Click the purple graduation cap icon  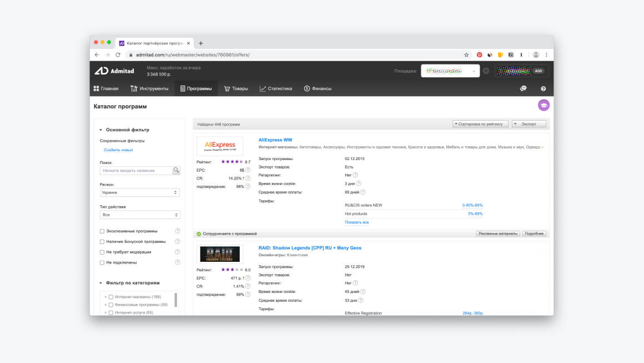(x=544, y=105)
